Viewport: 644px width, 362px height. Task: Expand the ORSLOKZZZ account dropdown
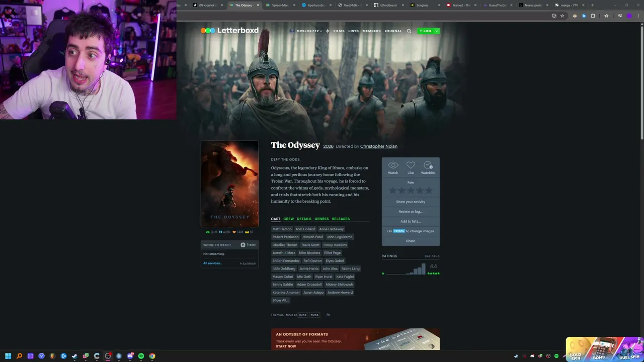(x=306, y=31)
